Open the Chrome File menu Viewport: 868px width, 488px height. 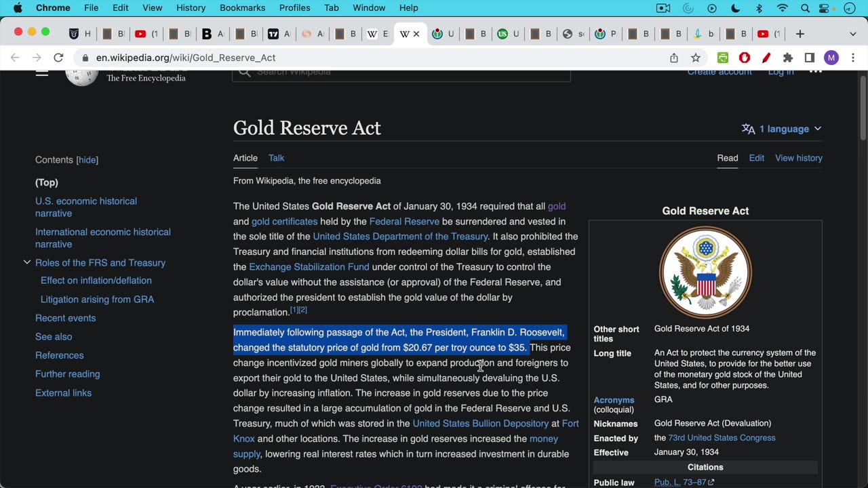tap(91, 7)
